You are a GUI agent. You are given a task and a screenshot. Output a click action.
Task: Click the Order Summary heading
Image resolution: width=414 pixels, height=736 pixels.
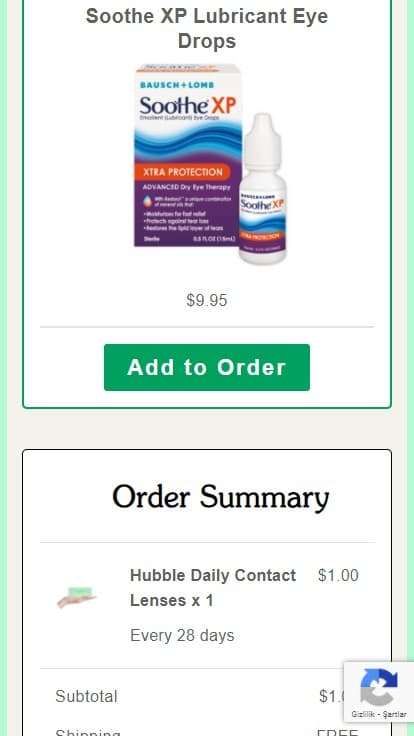pos(221,498)
